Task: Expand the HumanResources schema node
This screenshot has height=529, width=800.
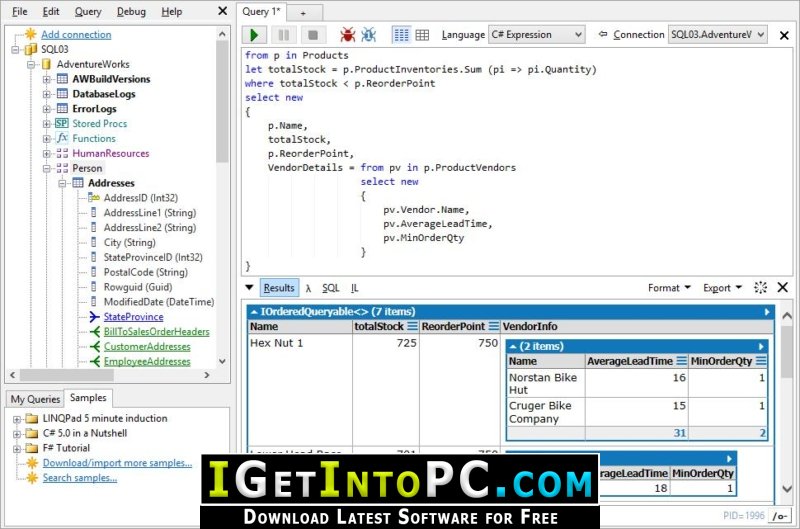Action: pyautogui.click(x=47, y=154)
